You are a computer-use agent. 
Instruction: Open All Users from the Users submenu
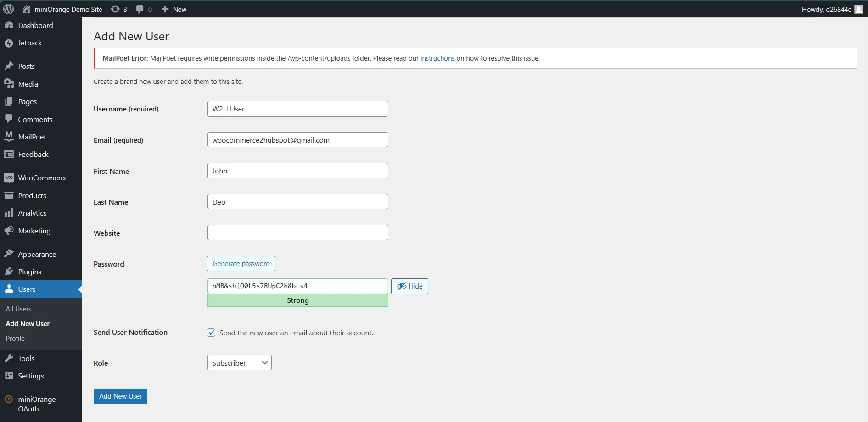[19, 309]
